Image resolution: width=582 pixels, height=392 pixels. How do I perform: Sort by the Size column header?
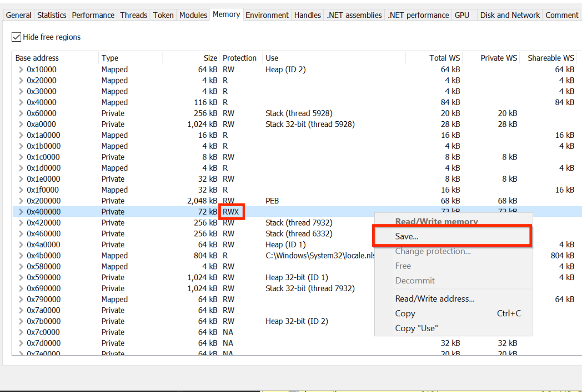pyautogui.click(x=191, y=58)
